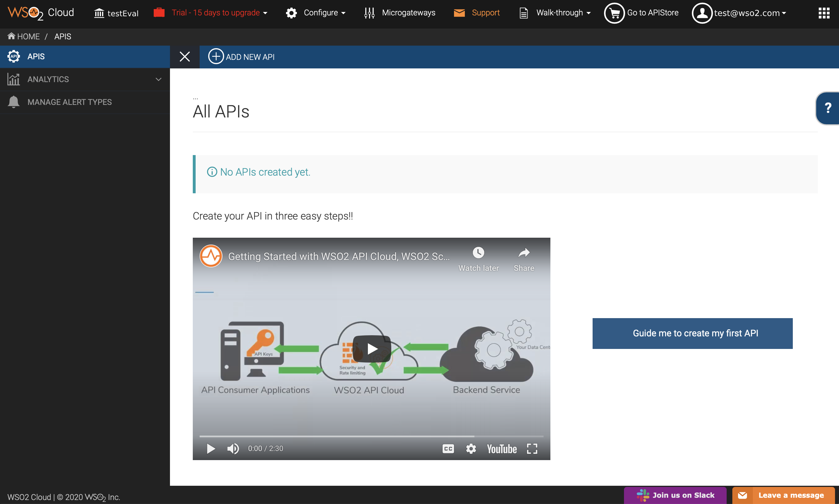Open the Configure dropdown menu
839x504 pixels.
[324, 13]
